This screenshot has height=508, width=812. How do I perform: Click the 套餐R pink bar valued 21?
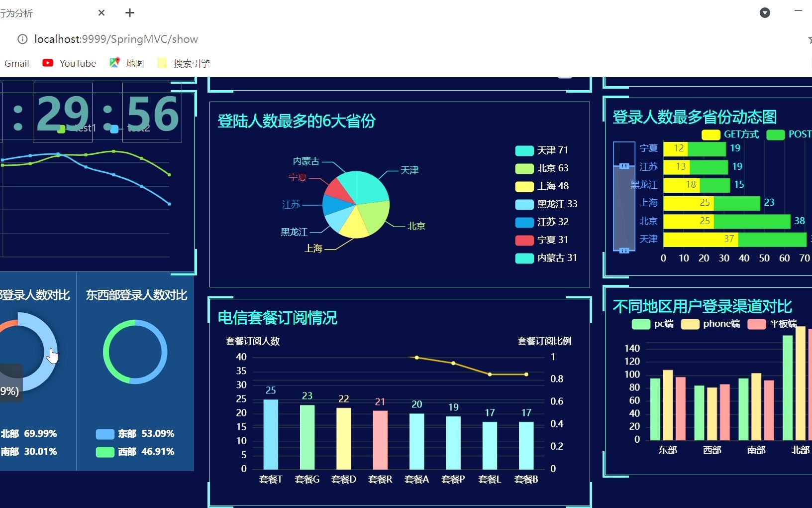(380, 440)
